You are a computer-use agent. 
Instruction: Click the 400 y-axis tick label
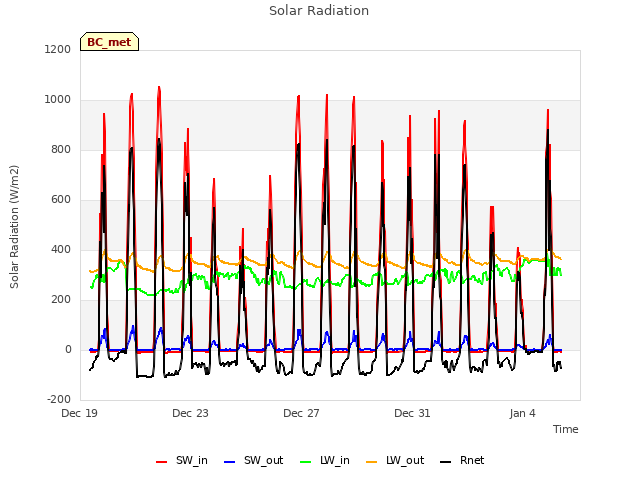[x=61, y=250]
